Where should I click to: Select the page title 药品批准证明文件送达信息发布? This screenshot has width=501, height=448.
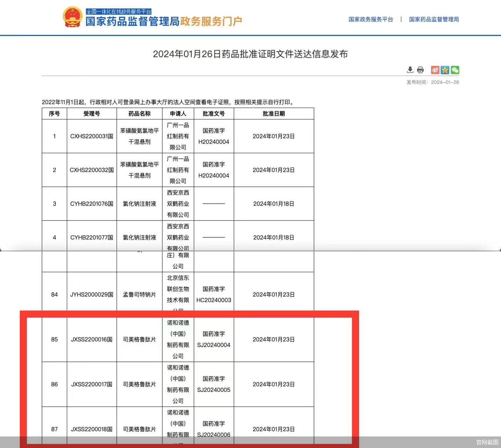tap(250, 55)
